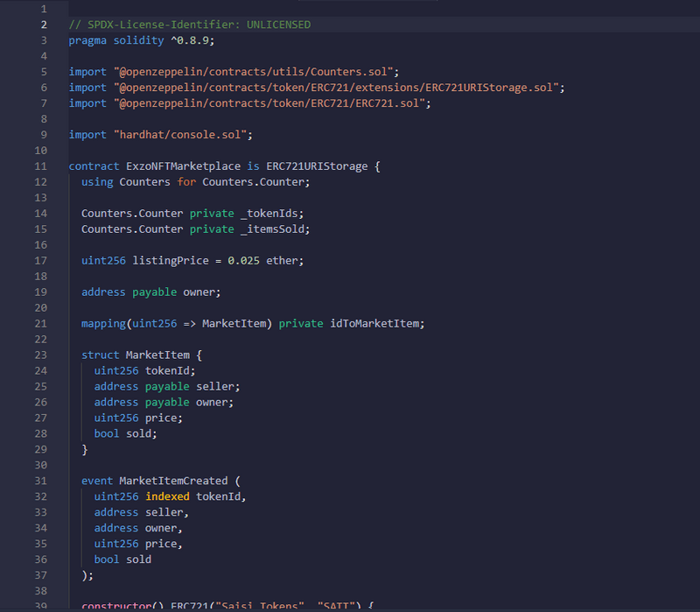
Task: Click line number 23 in the gutter
Action: click(40, 355)
